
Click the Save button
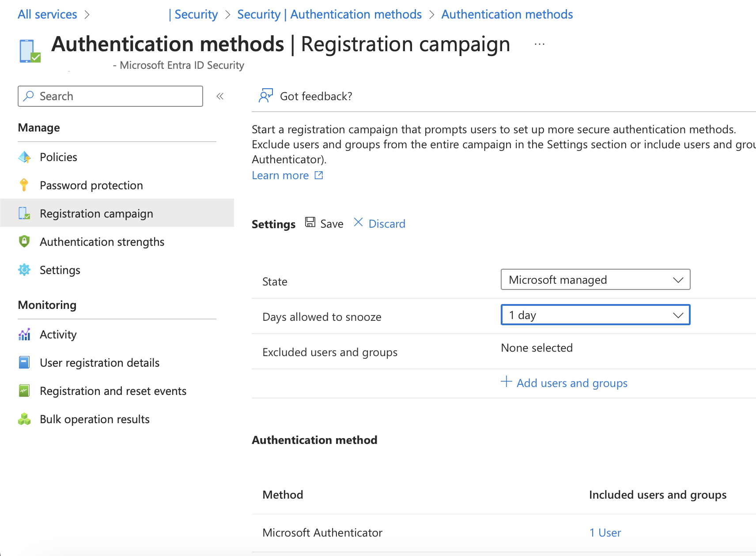(325, 223)
